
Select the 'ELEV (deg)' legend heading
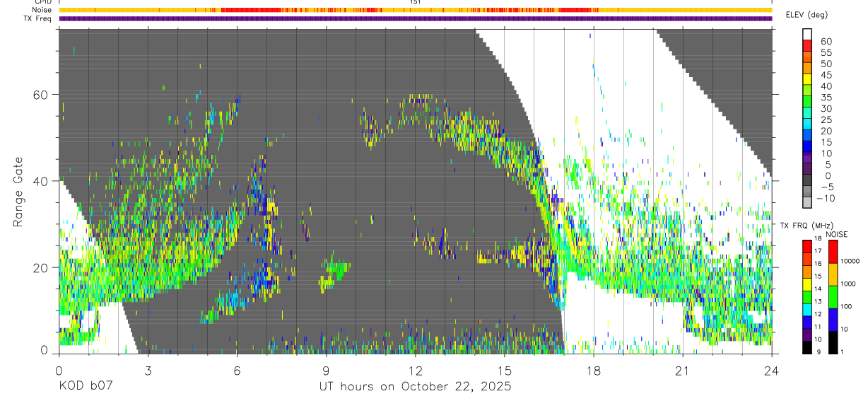(809, 14)
